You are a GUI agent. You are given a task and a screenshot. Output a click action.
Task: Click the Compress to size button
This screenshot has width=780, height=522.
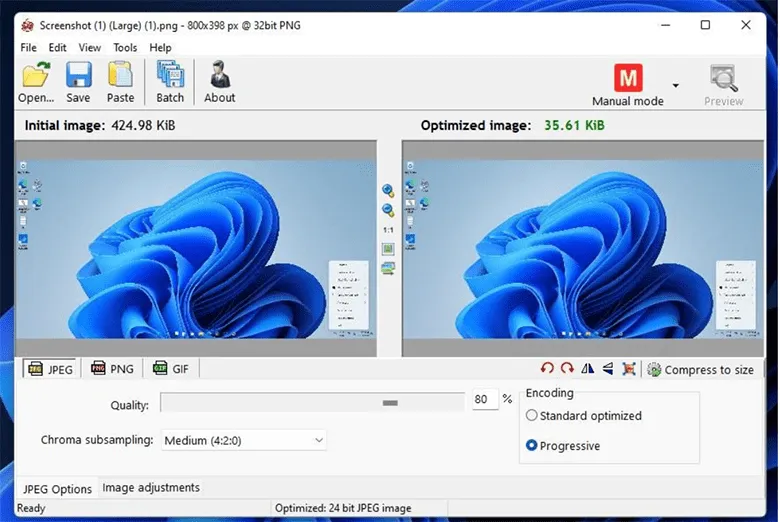(x=700, y=370)
